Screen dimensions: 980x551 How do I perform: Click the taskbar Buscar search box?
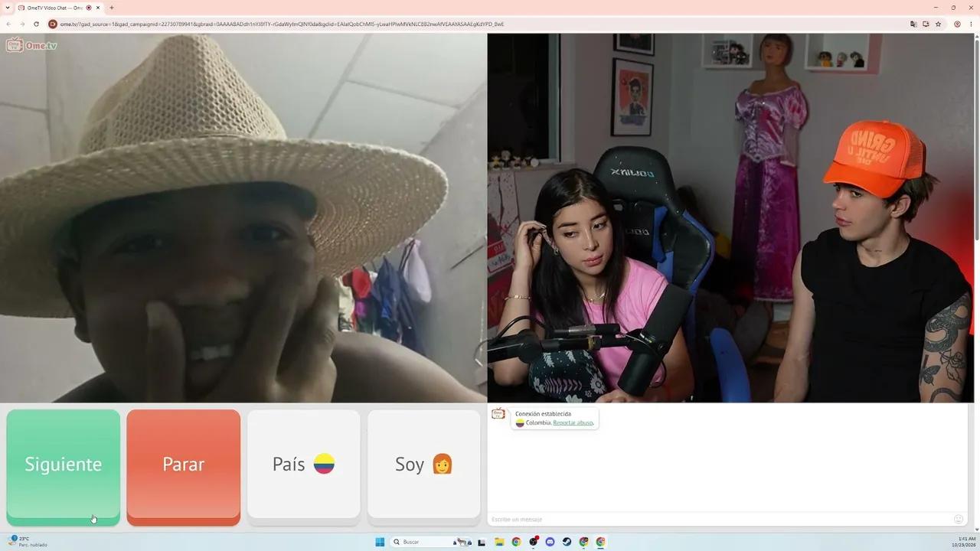431,542
